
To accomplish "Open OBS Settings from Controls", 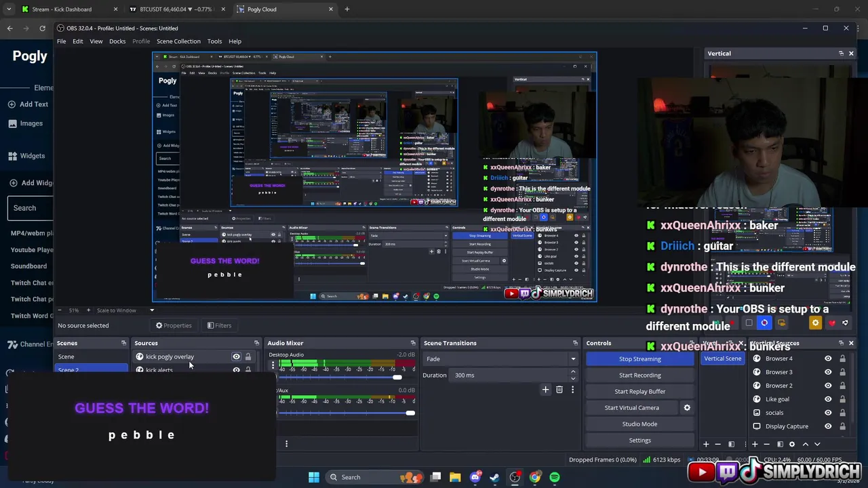I will [x=639, y=440].
